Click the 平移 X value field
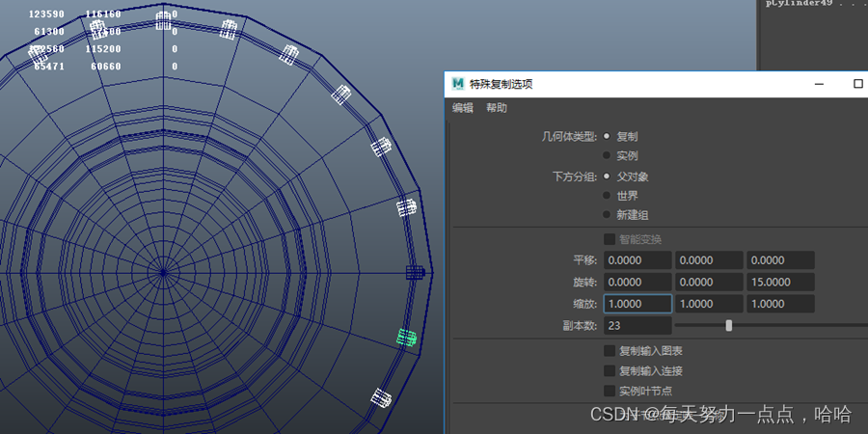The width and height of the screenshot is (868, 434). point(637,260)
